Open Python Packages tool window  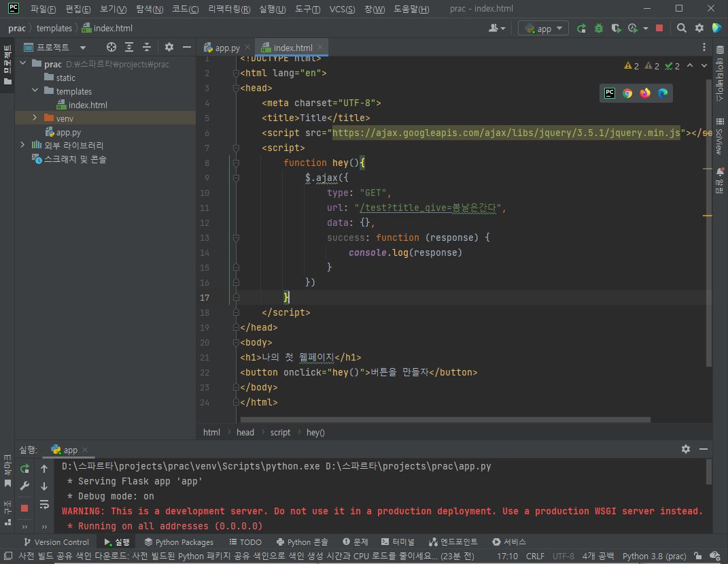pos(179,542)
